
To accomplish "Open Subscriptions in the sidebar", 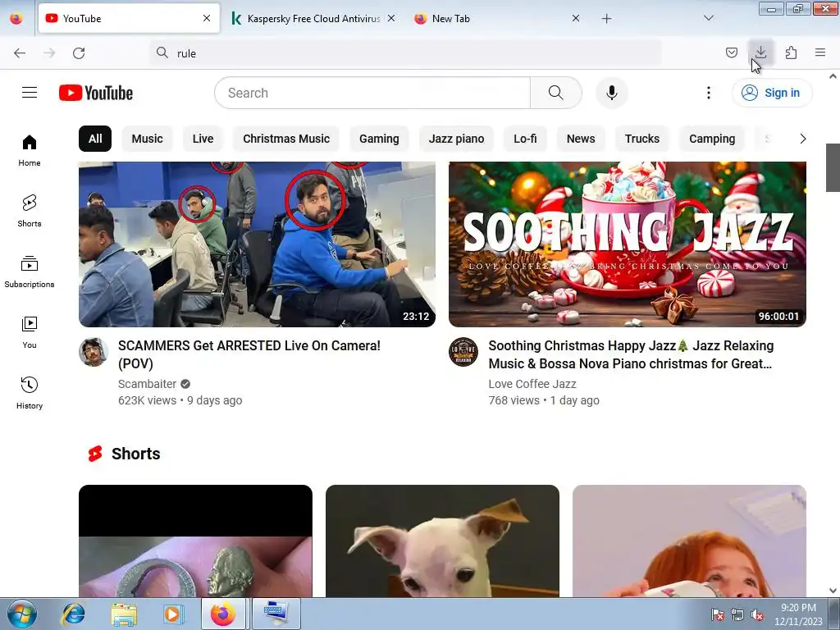I will [30, 272].
